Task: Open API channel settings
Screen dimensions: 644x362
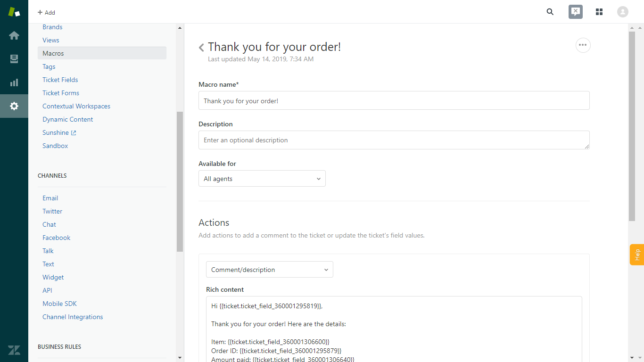Action: 47,290
